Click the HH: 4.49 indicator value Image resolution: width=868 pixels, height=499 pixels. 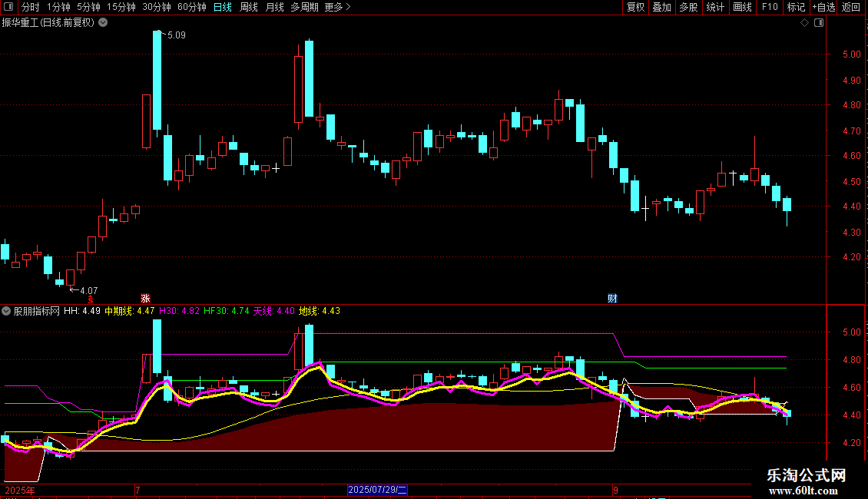82,311
